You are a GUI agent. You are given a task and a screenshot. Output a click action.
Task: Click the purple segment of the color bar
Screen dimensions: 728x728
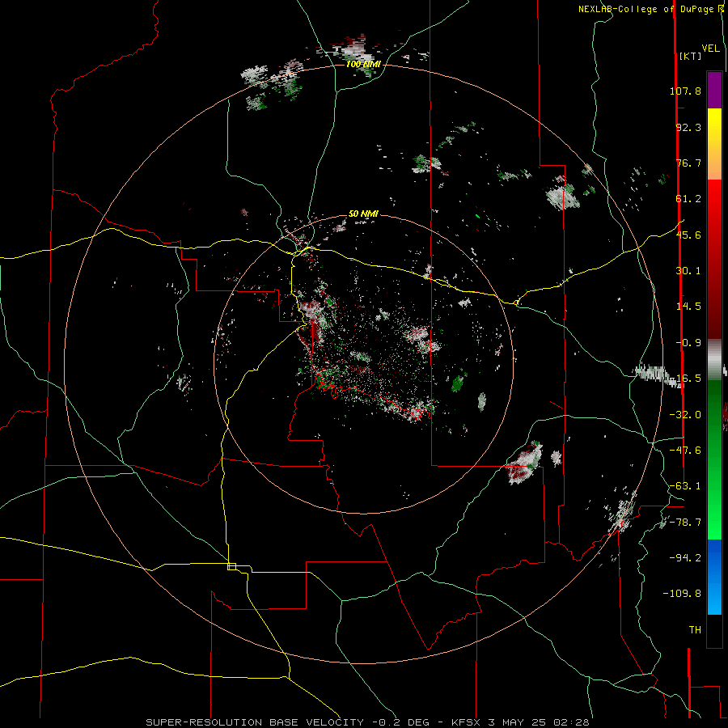pos(714,90)
